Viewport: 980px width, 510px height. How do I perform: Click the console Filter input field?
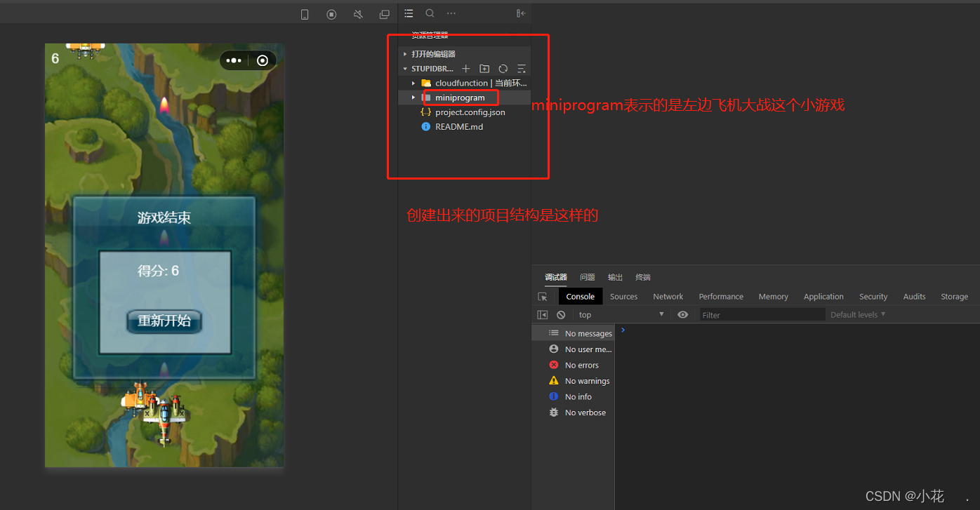[762, 315]
